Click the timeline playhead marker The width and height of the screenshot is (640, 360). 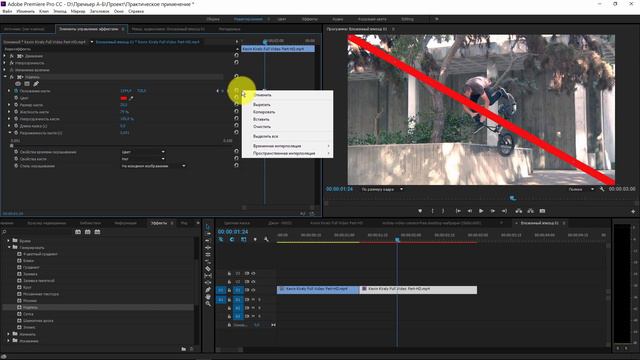(x=397, y=240)
